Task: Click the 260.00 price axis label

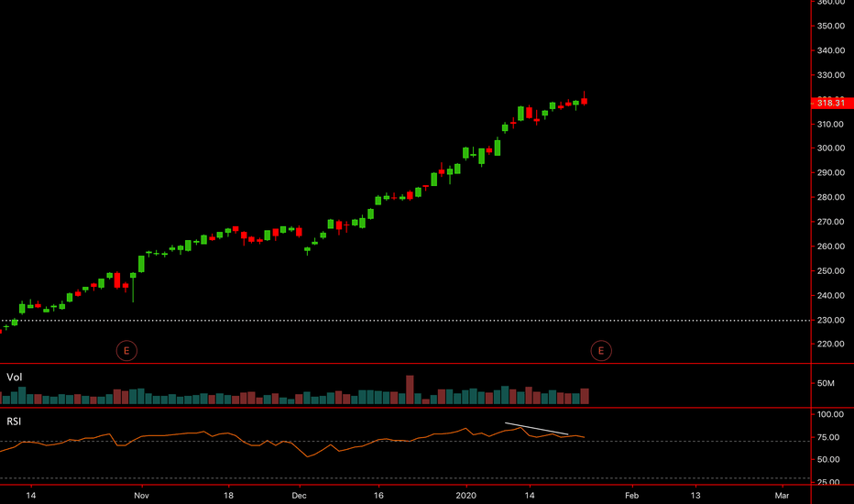Action: (830, 247)
